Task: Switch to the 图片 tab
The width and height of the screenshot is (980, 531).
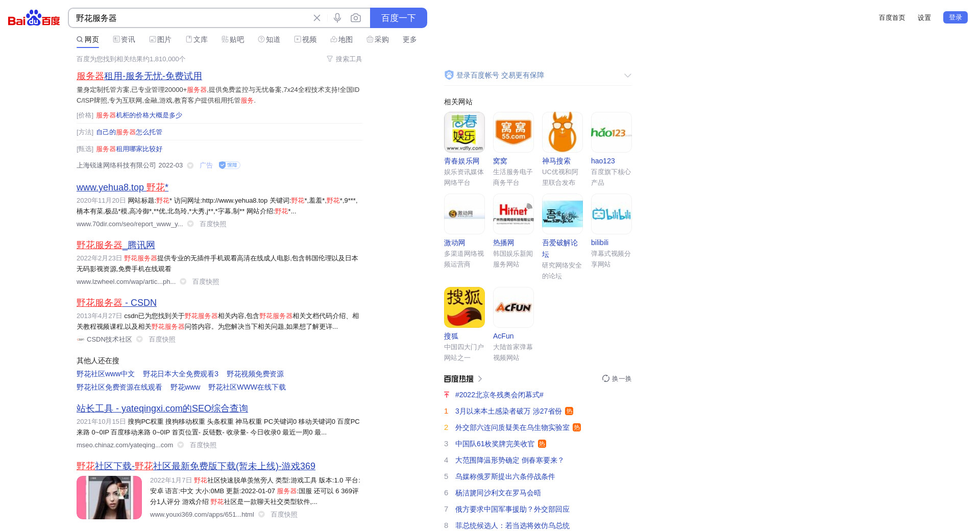Action: 160,39
